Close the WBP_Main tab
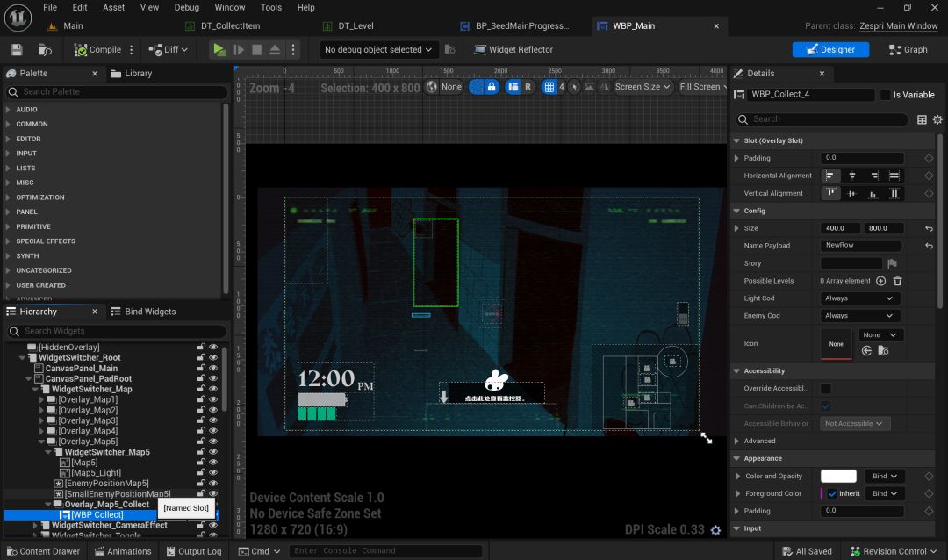The height and width of the screenshot is (560, 948). point(716,26)
